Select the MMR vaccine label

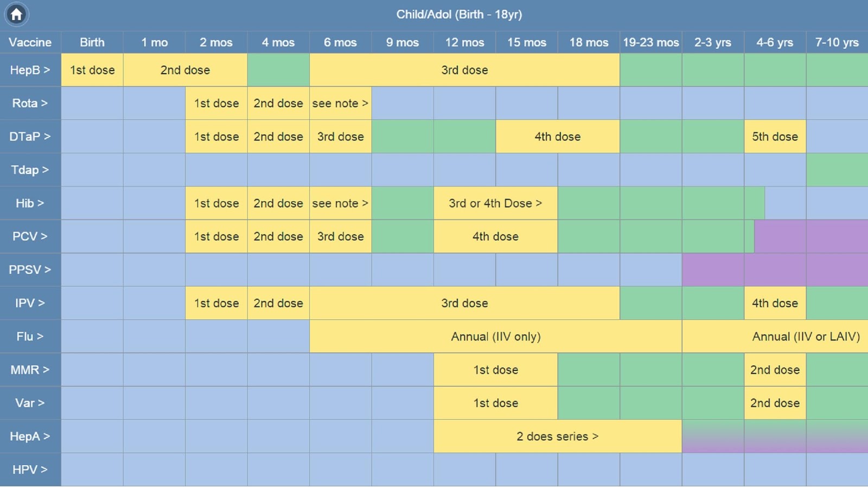[30, 370]
